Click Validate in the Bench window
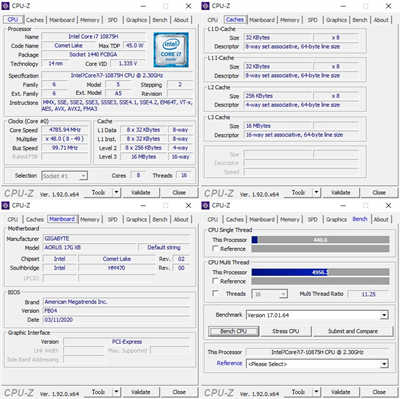The width and height of the screenshot is (400, 399). pos(341,392)
